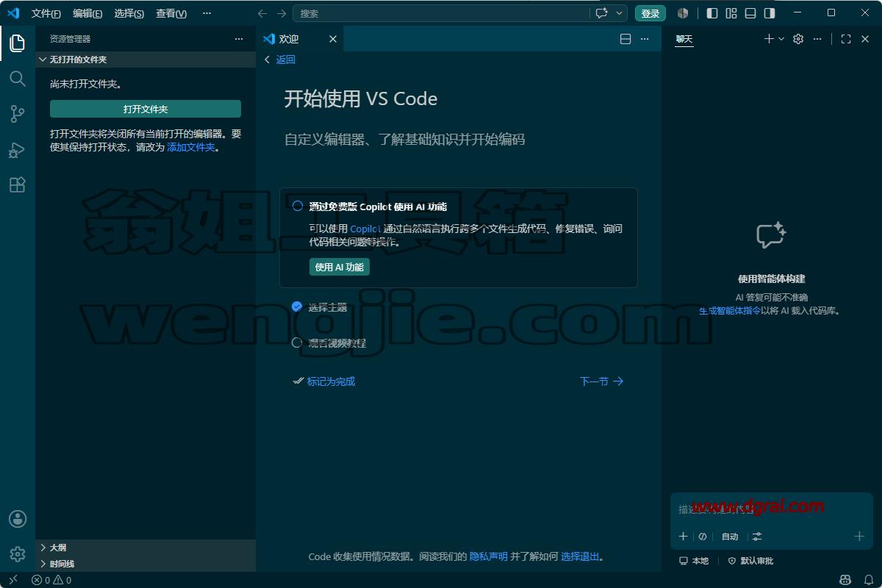The height and width of the screenshot is (588, 882).
Task: Click the 登录 button
Action: [650, 13]
